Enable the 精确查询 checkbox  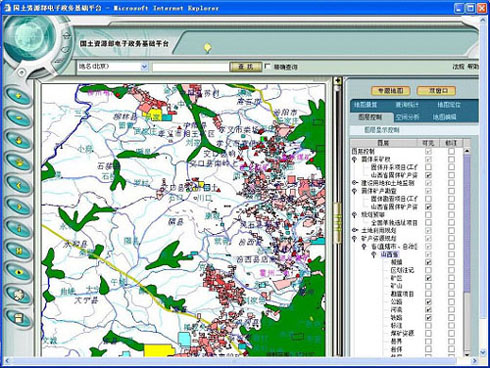coord(267,66)
